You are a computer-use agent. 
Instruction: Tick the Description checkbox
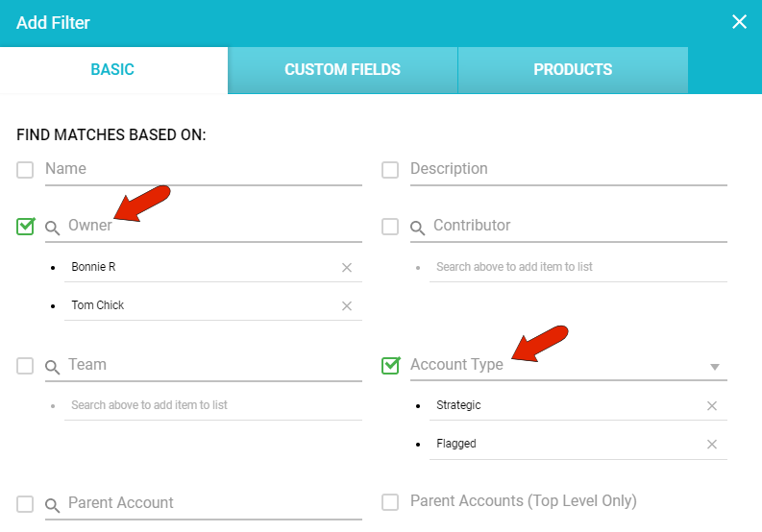point(390,170)
